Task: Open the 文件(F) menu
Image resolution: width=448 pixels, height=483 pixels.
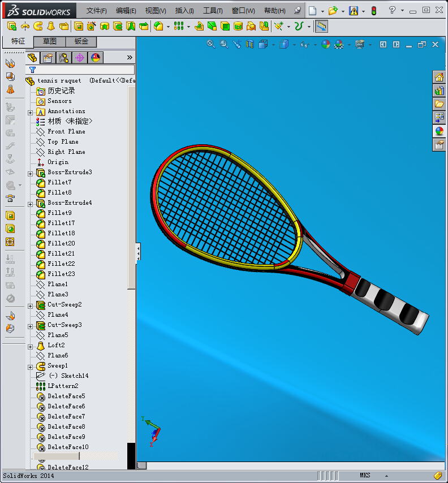Action: [96, 11]
